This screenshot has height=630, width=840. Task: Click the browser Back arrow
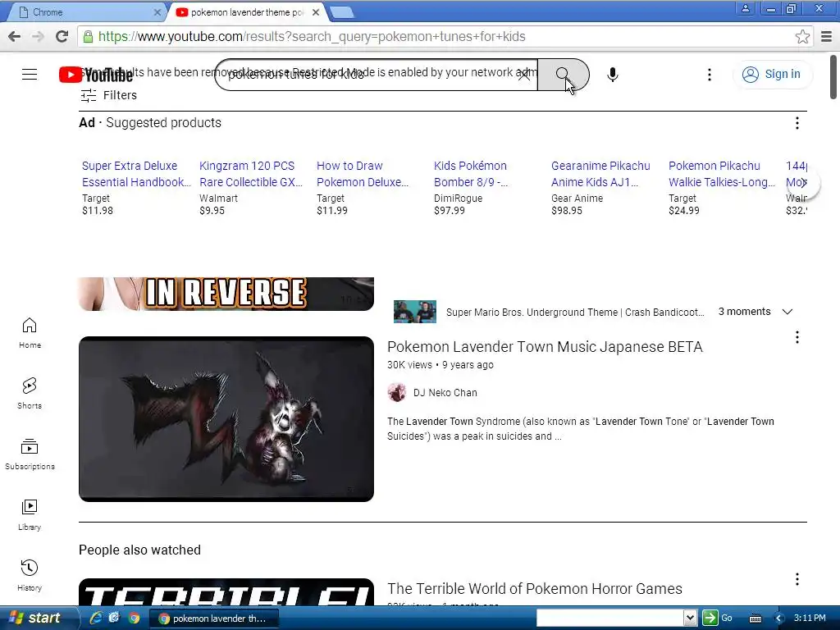[x=15, y=36]
